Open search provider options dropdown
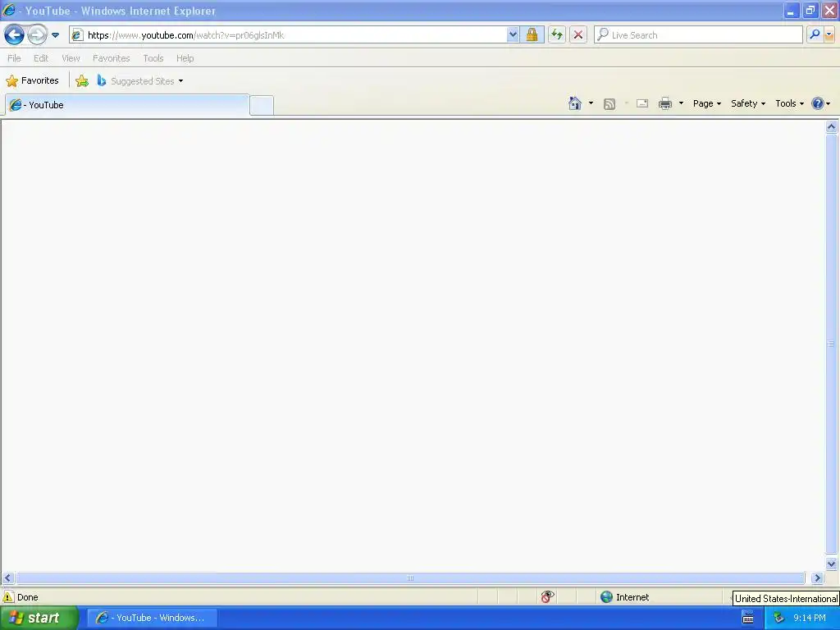The height and width of the screenshot is (630, 840). (829, 35)
